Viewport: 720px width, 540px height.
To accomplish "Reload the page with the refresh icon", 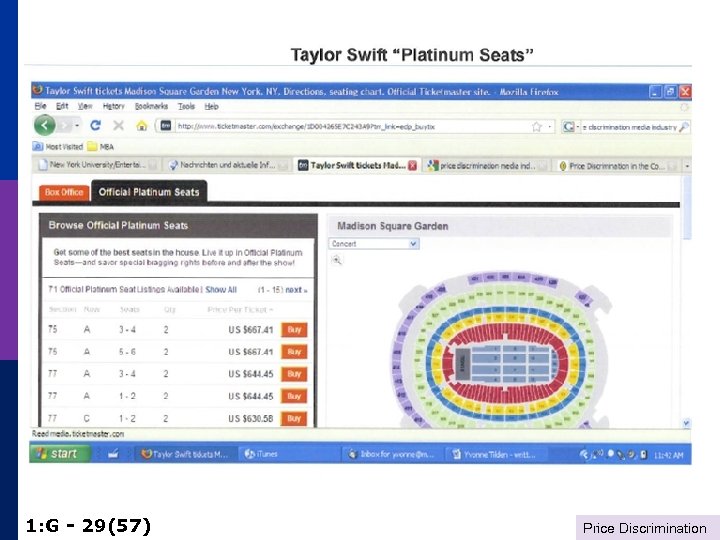I will [x=96, y=126].
